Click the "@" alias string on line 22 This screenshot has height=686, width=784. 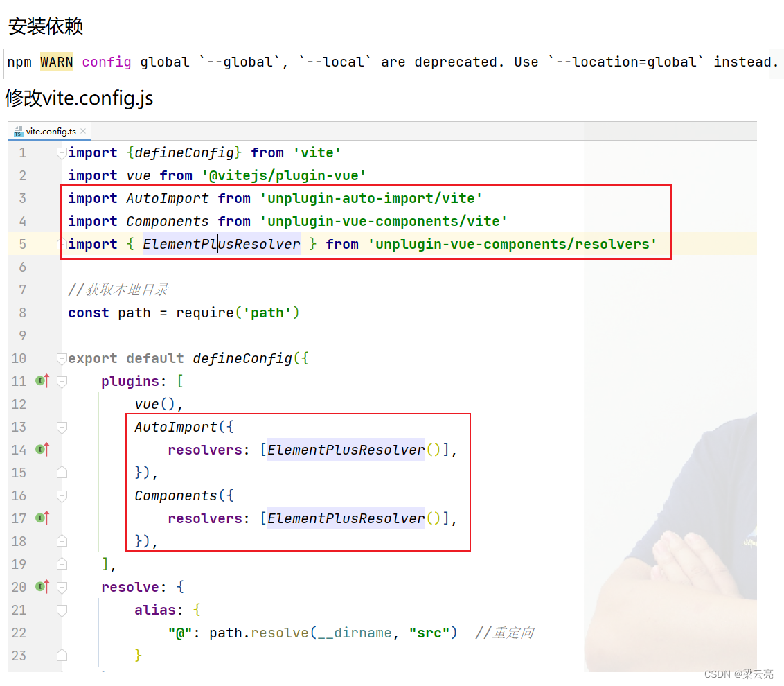click(180, 633)
